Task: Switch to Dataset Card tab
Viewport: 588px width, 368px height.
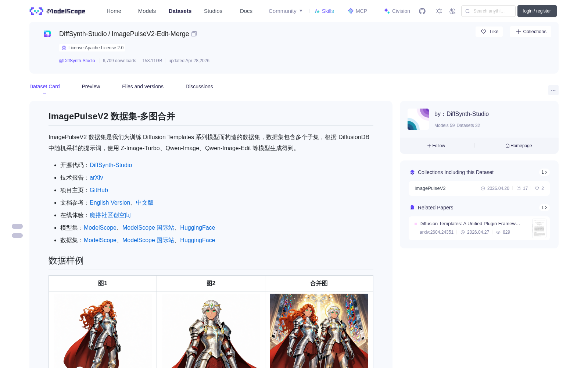Action: (x=44, y=86)
